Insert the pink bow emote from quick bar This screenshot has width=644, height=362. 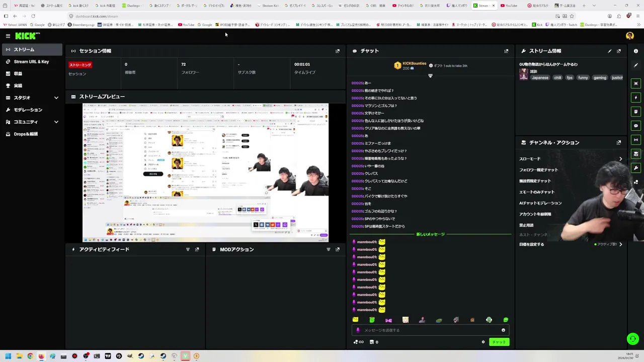pyautogui.click(x=388, y=320)
